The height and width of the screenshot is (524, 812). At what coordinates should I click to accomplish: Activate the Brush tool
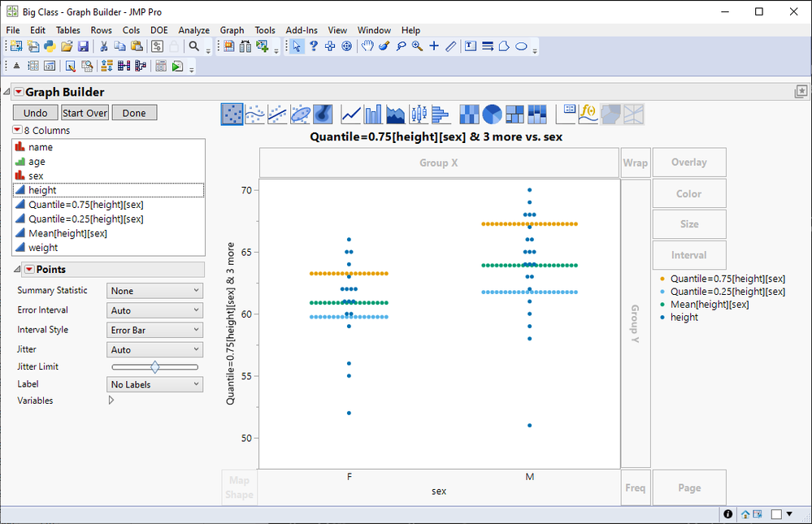[x=384, y=46]
